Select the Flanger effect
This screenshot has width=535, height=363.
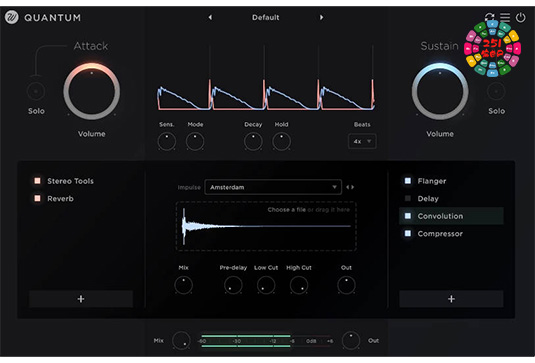[432, 181]
